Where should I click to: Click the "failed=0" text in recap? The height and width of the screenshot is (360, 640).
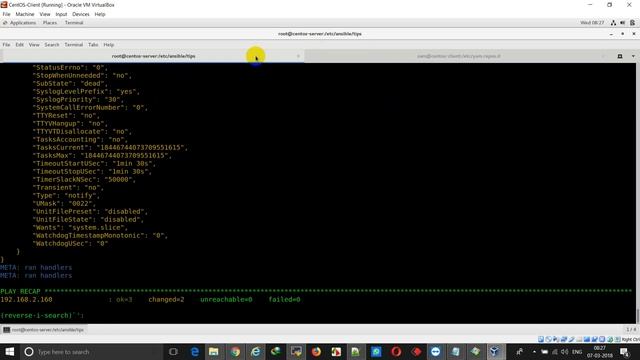click(x=284, y=300)
